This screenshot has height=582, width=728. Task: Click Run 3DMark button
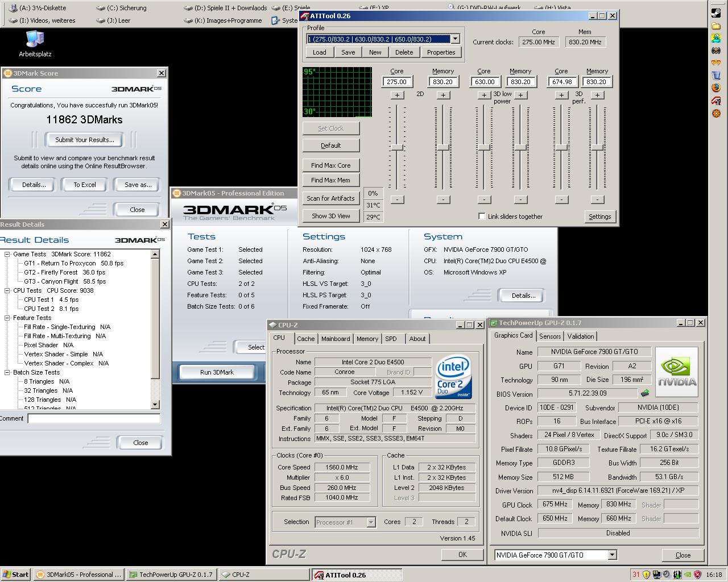(217, 372)
